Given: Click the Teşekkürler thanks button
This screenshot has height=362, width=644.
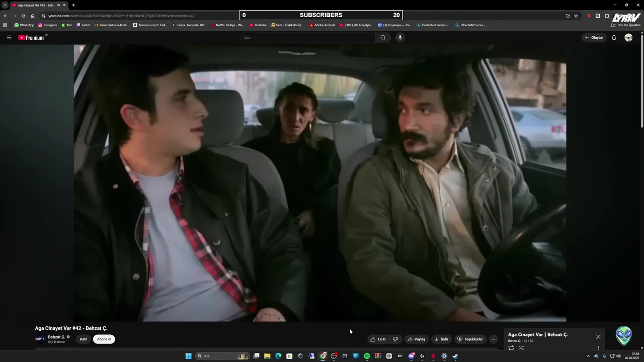Looking at the screenshot, I should tap(470, 339).
